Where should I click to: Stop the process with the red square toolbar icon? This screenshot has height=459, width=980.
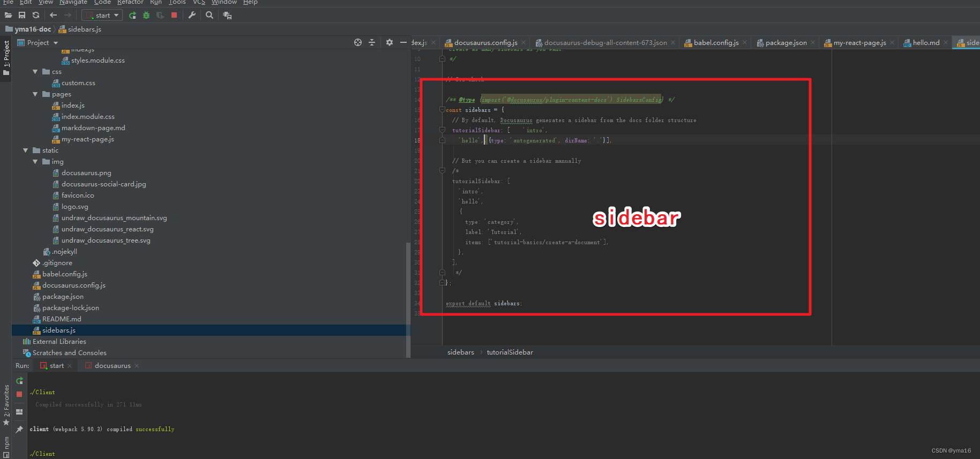coord(174,15)
